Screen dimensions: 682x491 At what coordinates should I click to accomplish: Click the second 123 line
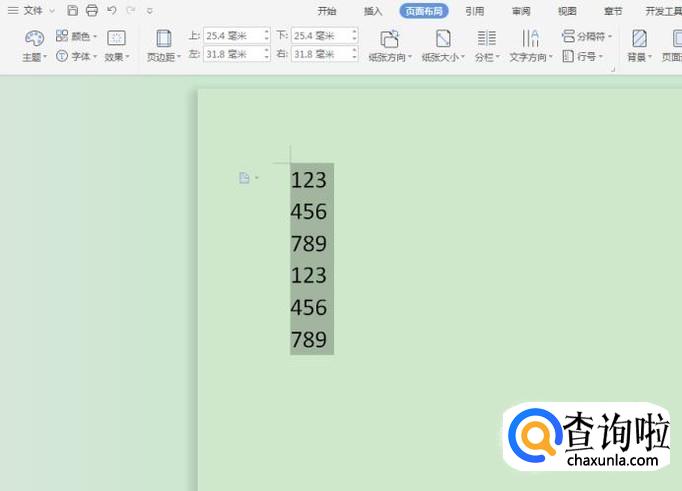[x=308, y=276]
